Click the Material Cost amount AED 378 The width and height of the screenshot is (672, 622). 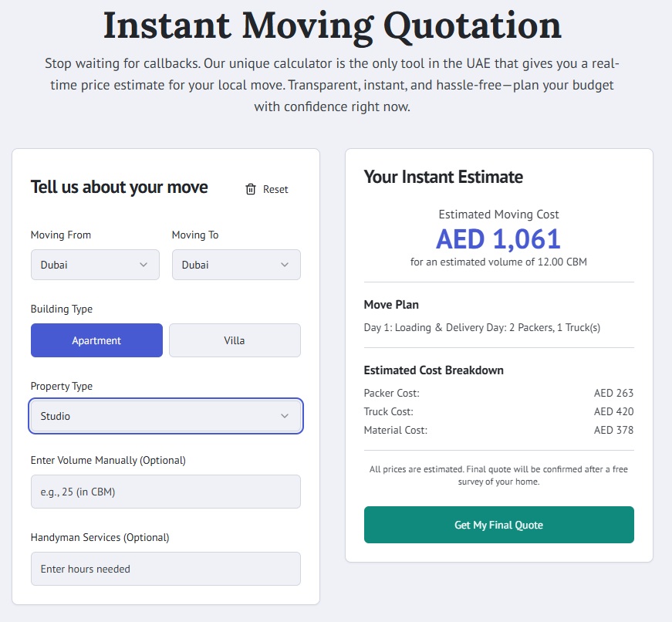click(613, 430)
